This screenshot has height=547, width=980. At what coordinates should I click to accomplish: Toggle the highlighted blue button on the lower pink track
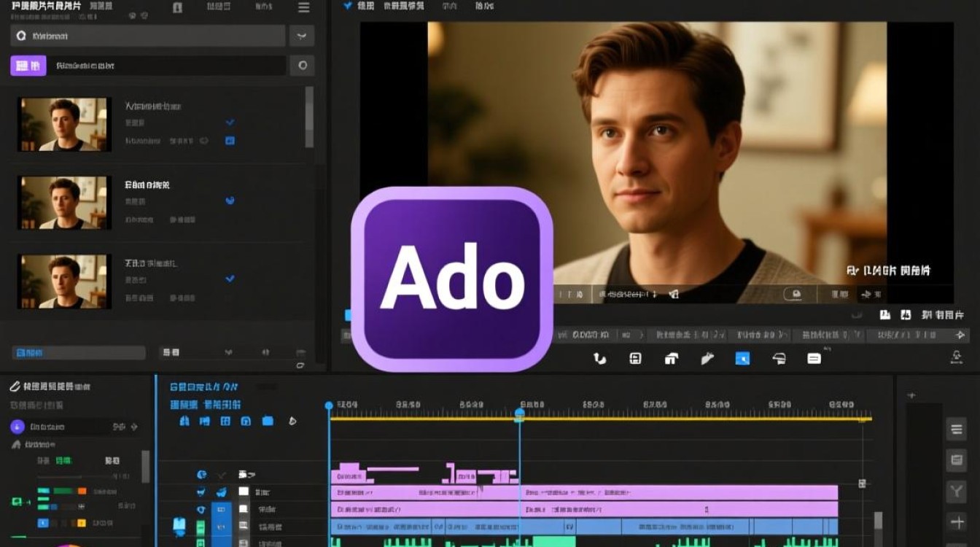click(x=222, y=509)
